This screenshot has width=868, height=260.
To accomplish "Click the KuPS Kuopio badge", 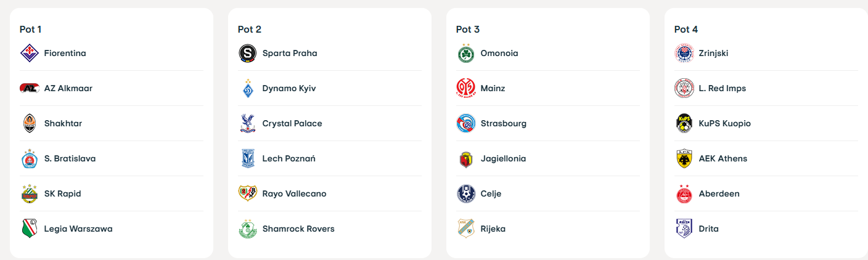I will (x=684, y=123).
